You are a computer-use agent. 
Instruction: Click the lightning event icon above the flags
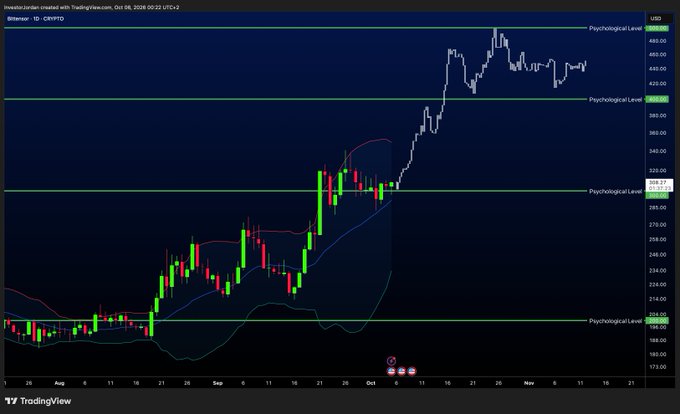[x=391, y=361]
